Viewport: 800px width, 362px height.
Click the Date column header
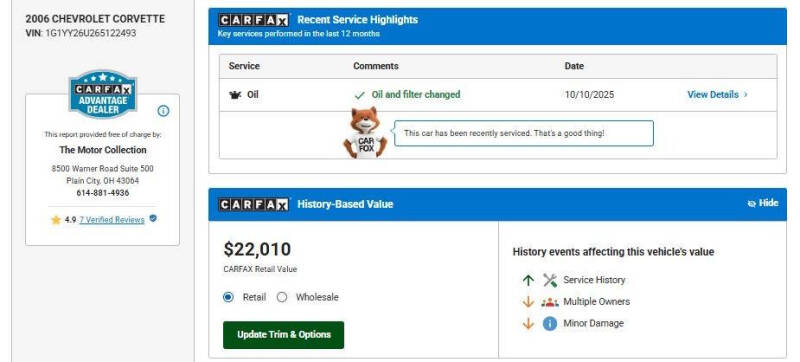click(x=574, y=66)
